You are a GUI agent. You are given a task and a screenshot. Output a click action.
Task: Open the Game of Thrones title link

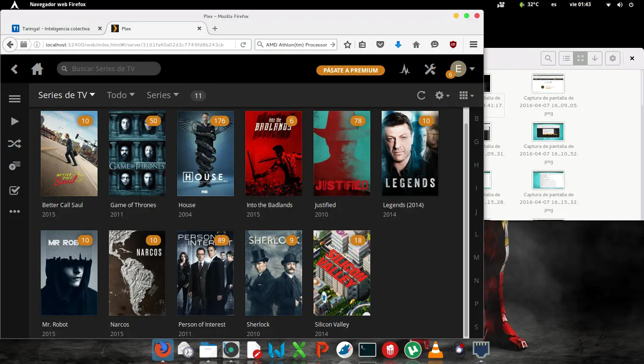click(x=133, y=205)
